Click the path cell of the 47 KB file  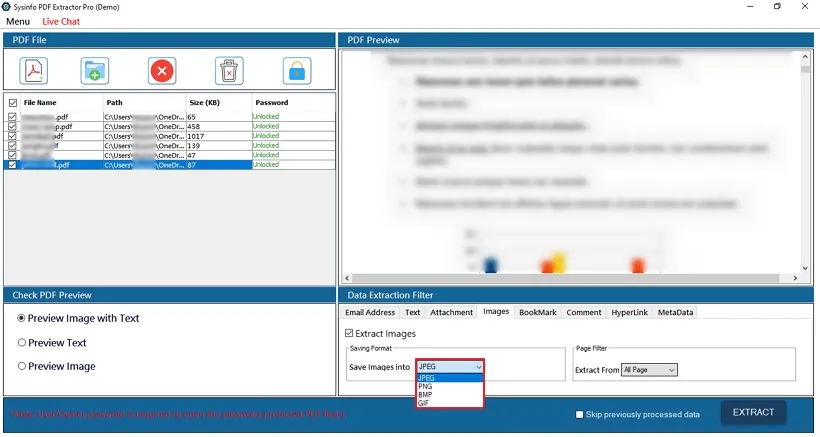tap(144, 155)
